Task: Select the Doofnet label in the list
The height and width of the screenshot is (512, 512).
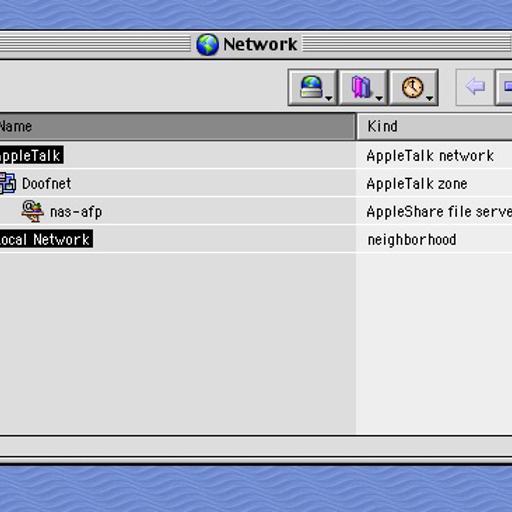Action: click(46, 184)
